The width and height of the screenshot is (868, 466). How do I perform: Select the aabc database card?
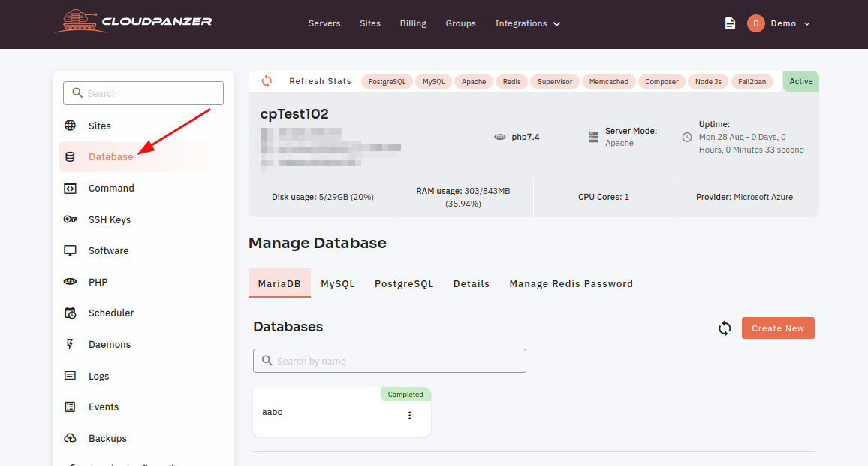[342, 412]
